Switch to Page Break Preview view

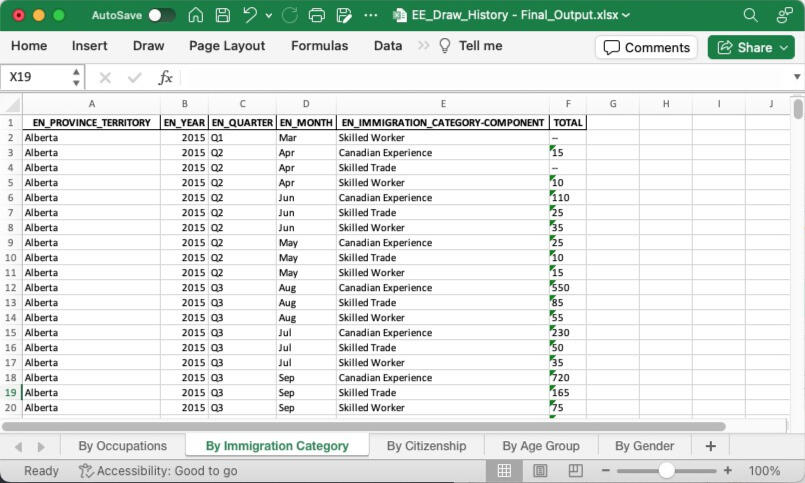(575, 470)
